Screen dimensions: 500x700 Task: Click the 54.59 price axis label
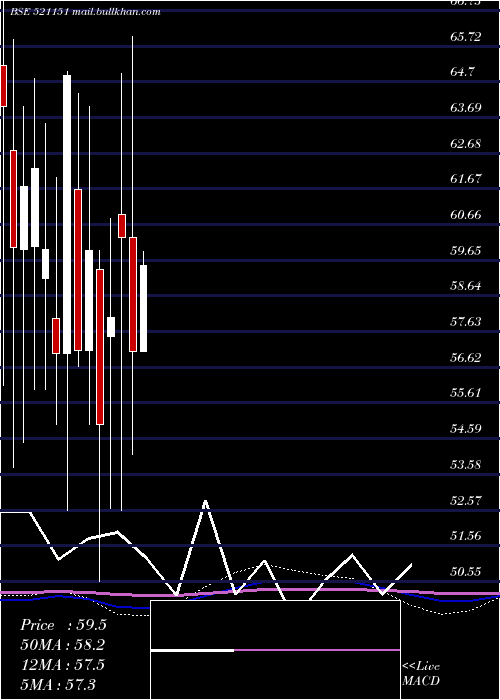point(466,429)
